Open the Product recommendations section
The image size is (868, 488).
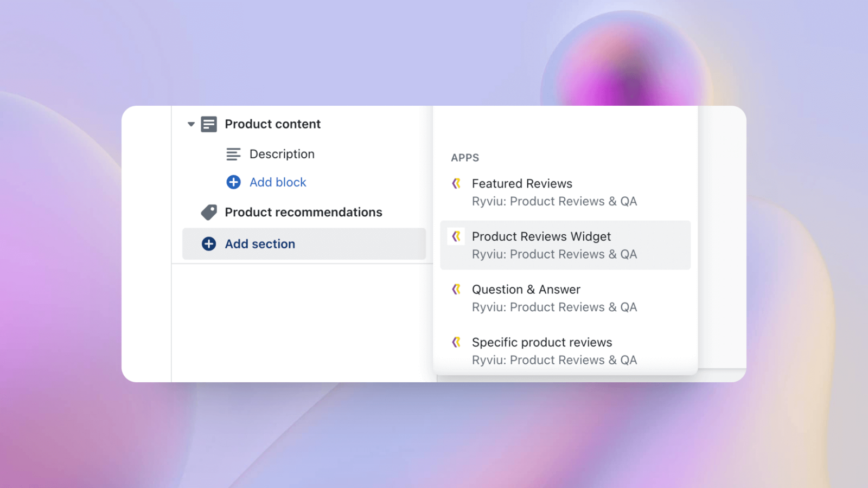303,212
